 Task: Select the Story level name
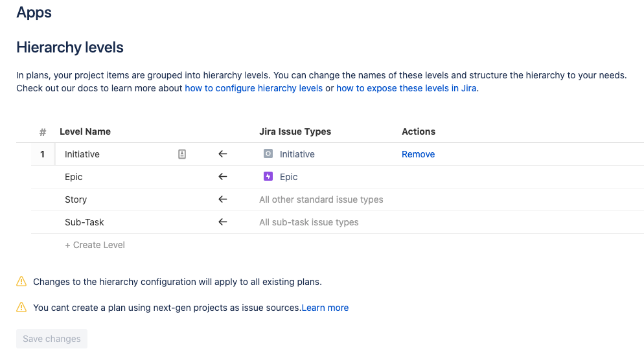click(x=76, y=199)
